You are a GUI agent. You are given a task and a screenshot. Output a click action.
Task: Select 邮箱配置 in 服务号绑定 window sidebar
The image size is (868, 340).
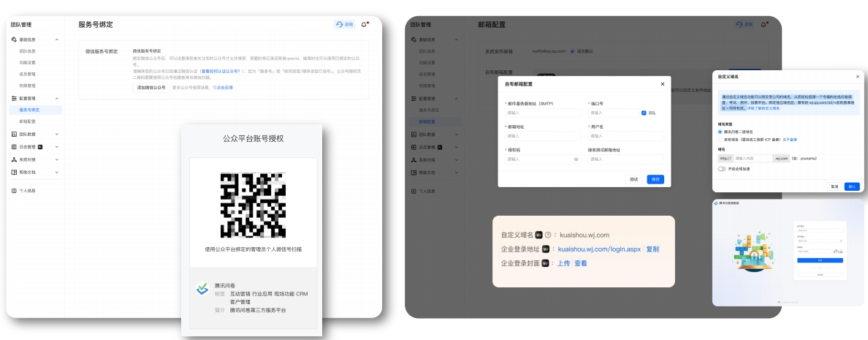click(x=28, y=121)
